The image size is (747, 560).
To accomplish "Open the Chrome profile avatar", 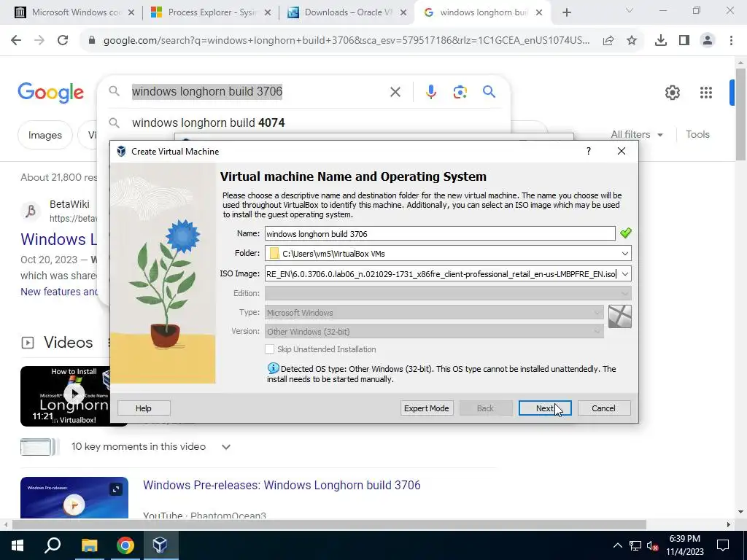I will click(708, 41).
